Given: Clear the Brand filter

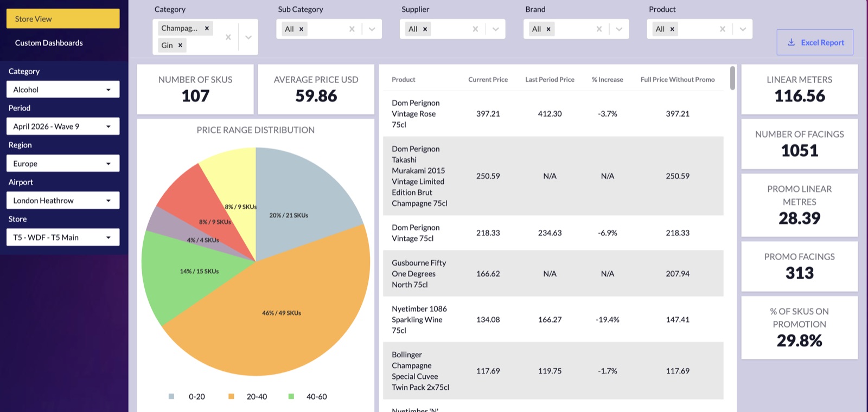Looking at the screenshot, I should click(x=599, y=29).
